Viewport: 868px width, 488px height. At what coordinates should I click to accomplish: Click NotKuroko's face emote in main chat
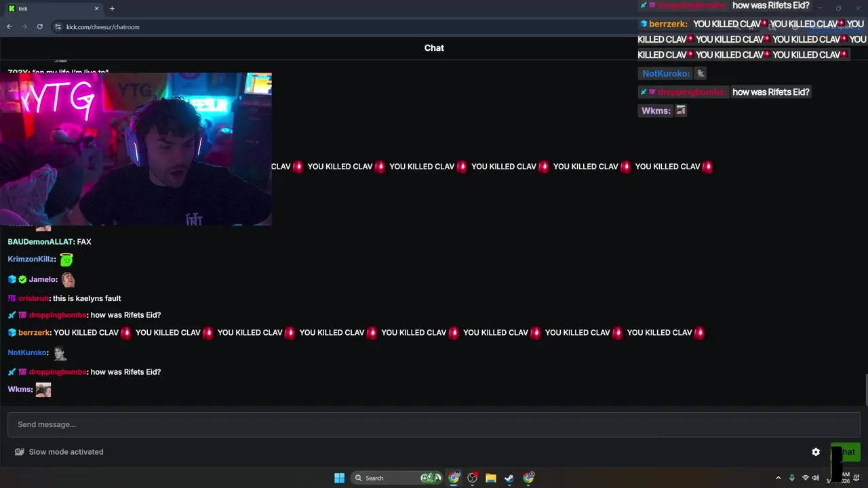(x=60, y=353)
